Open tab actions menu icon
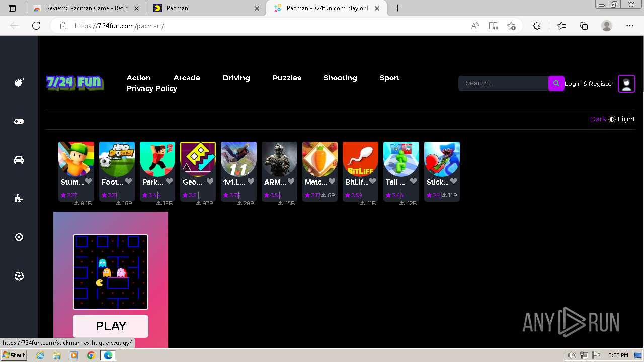 [x=13, y=8]
